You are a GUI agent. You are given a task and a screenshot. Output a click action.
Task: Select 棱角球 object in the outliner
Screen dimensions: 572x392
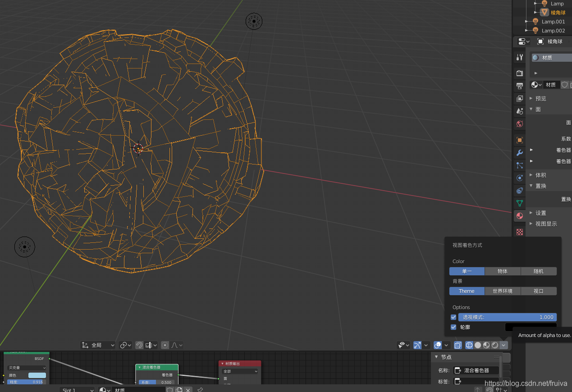558,13
